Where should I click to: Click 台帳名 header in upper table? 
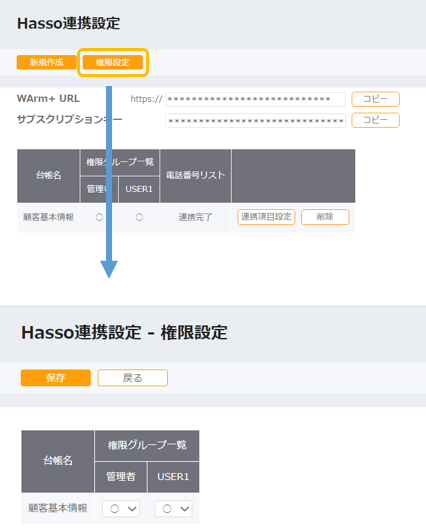tap(48, 176)
